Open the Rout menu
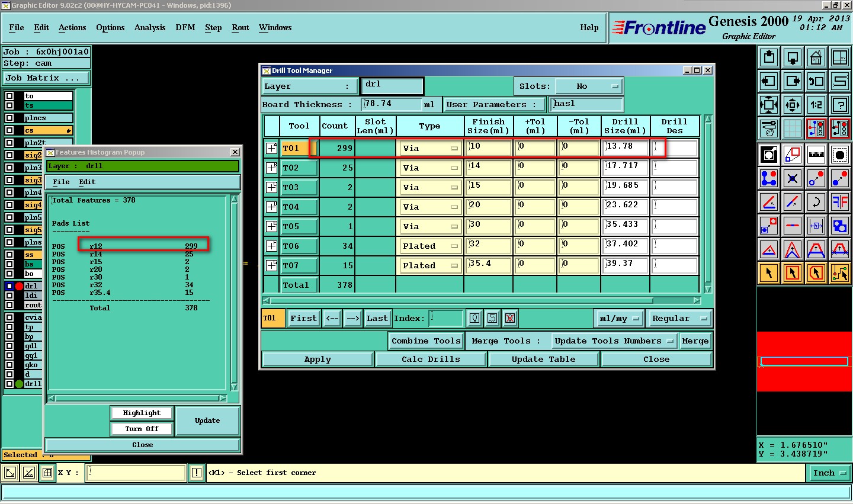Screen dimensions: 853x504 click(x=240, y=28)
